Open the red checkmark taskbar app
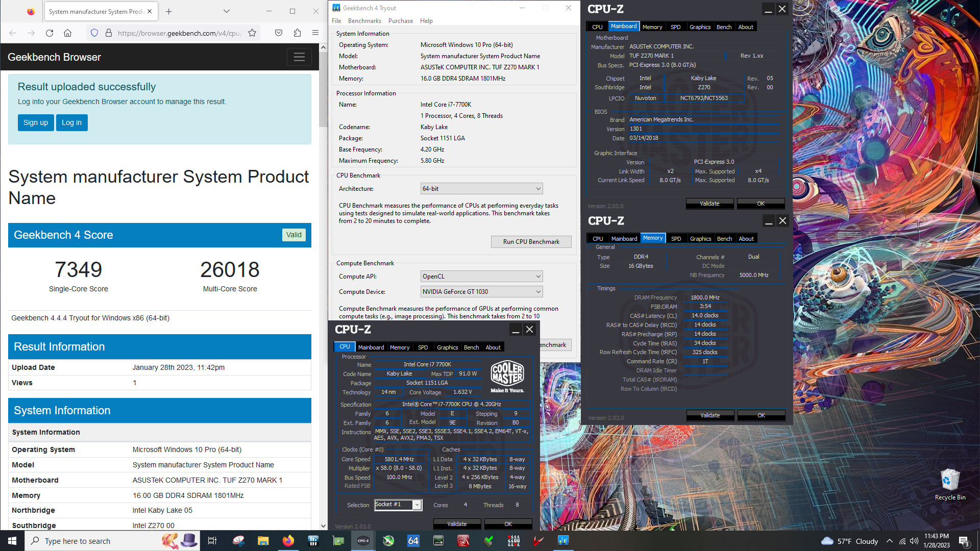Screen dimensions: 980x551 pyautogui.click(x=538, y=541)
